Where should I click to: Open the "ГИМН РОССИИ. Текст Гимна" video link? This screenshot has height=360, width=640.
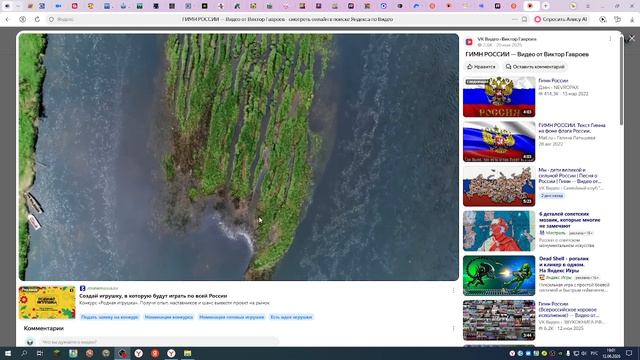(x=572, y=128)
